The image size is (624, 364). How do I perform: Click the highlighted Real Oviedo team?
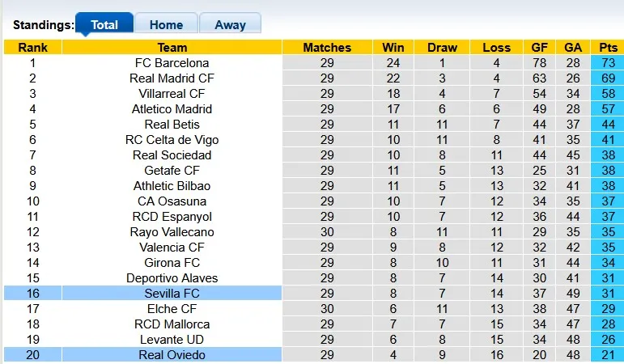(172, 355)
